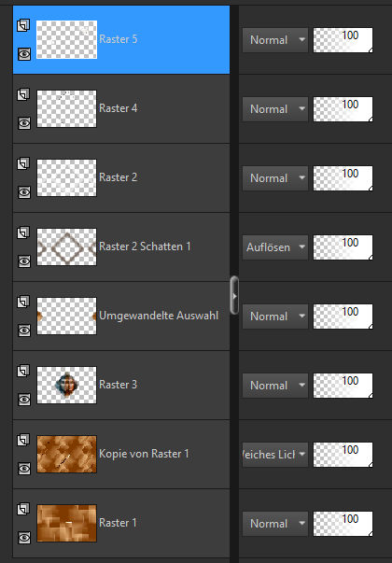Viewport: 392px width, 563px height.
Task: Click the layer type icon of Raster 4
Action: pyautogui.click(x=23, y=95)
